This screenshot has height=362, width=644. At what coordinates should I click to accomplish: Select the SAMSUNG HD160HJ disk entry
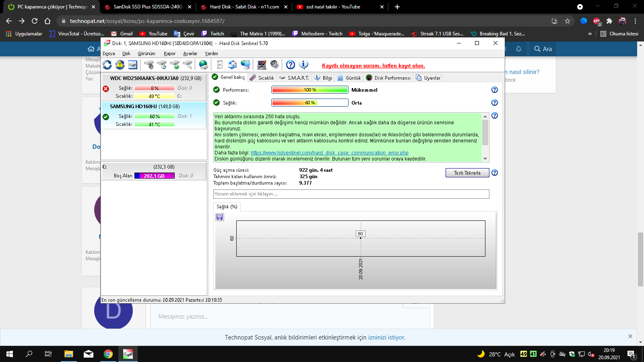(x=154, y=115)
